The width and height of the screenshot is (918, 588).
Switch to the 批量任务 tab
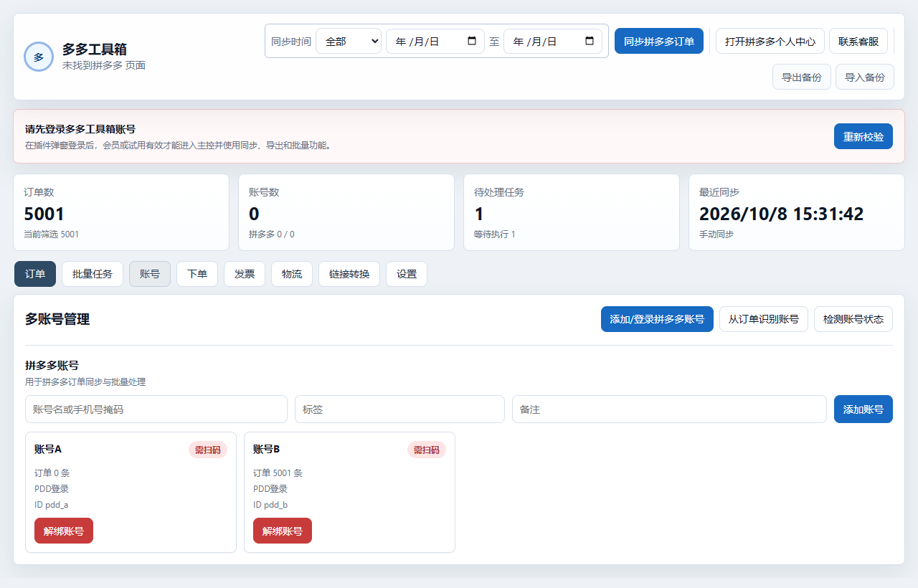point(93,274)
